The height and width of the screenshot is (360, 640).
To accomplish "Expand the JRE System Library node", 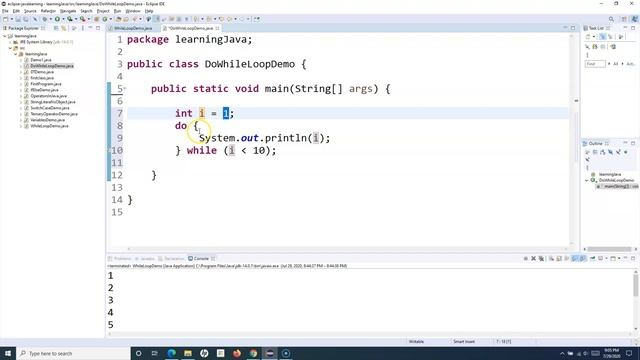I will (10, 42).
